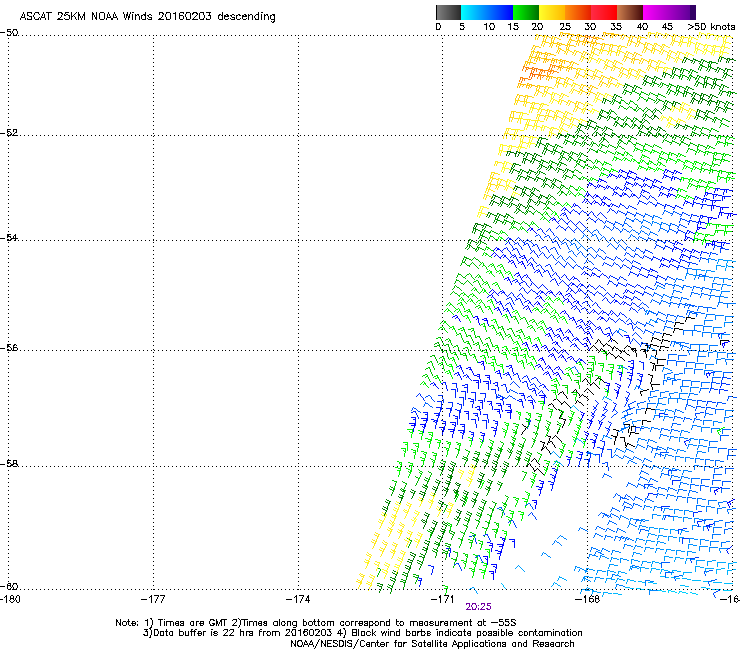Click the -50 latitude axis label
This screenshot has height=650, width=740.
tap(9, 33)
